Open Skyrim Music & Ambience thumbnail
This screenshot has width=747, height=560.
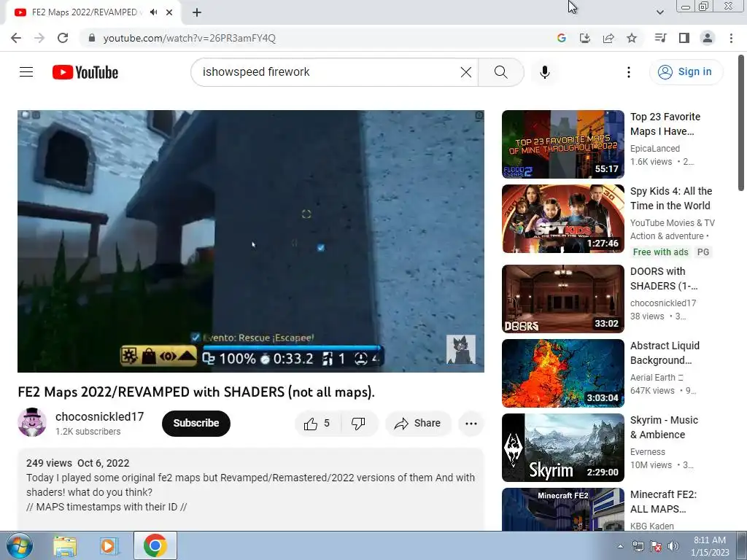[x=562, y=447]
